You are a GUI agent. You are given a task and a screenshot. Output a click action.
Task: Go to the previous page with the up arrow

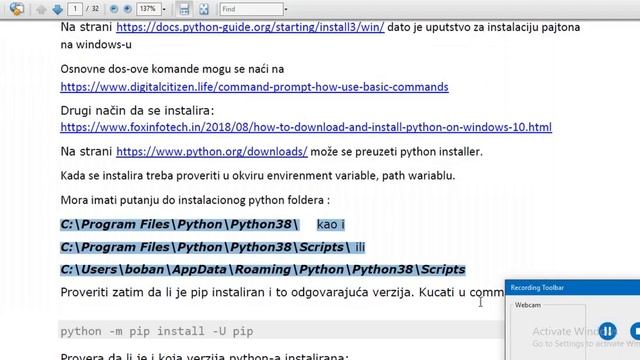[41, 9]
